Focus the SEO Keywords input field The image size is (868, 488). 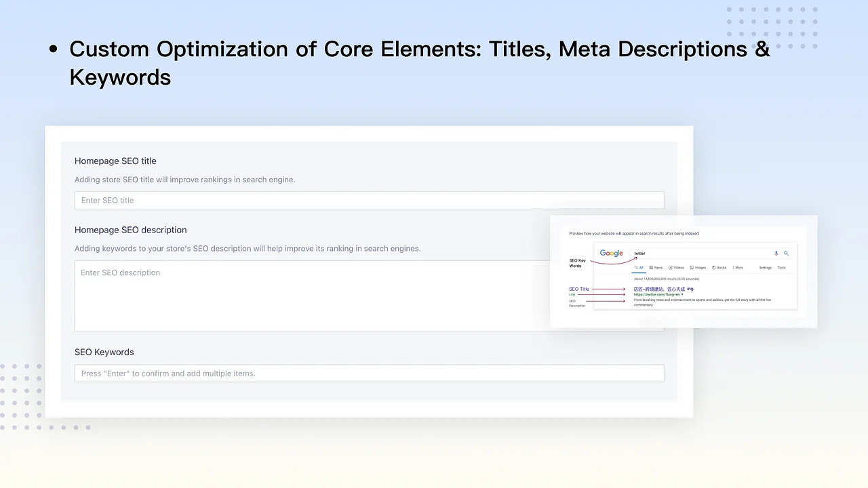369,373
